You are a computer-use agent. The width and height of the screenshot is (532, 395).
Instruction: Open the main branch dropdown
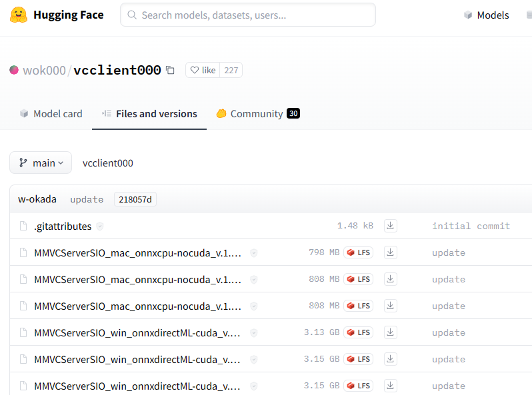(41, 163)
